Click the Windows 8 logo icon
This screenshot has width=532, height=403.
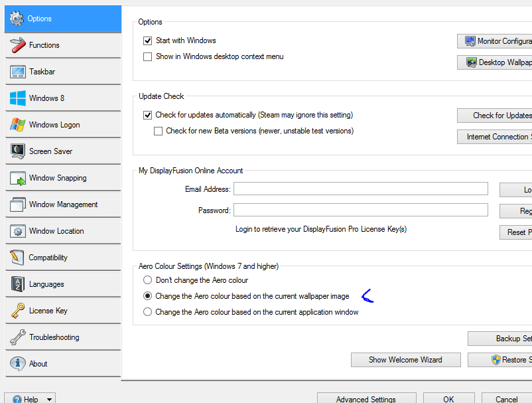(x=17, y=98)
